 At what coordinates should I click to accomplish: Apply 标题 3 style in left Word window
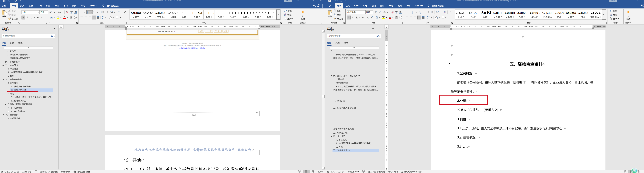209,15
